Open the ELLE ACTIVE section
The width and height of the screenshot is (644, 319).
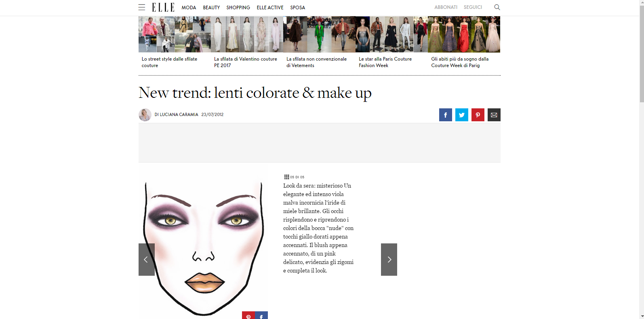[x=270, y=8]
